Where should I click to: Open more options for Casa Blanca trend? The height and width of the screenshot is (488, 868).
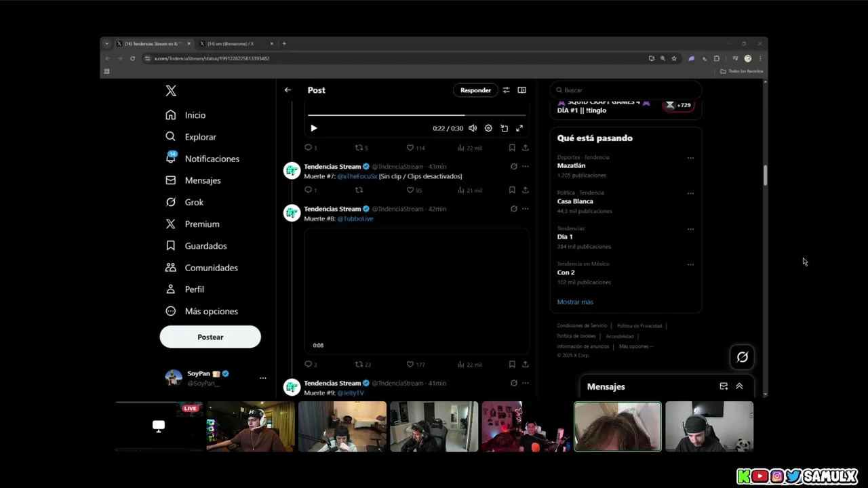pos(690,193)
